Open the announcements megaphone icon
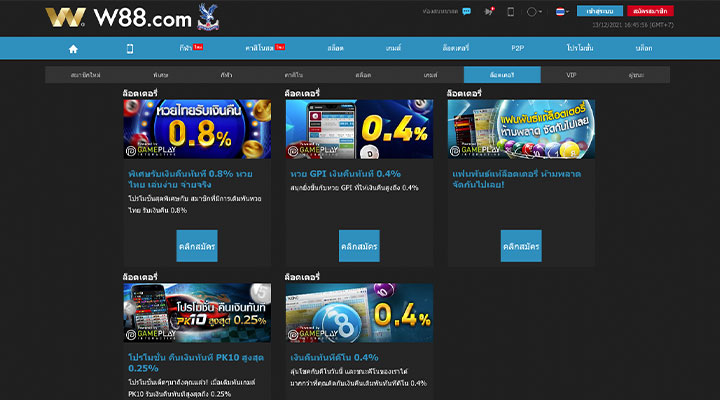The width and height of the screenshot is (720, 400). [x=489, y=11]
